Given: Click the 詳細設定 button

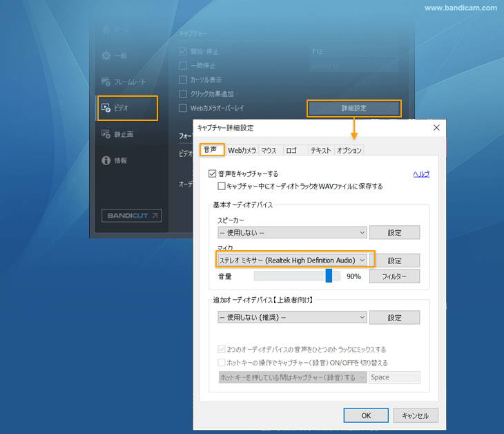Looking at the screenshot, I should tap(354, 108).
